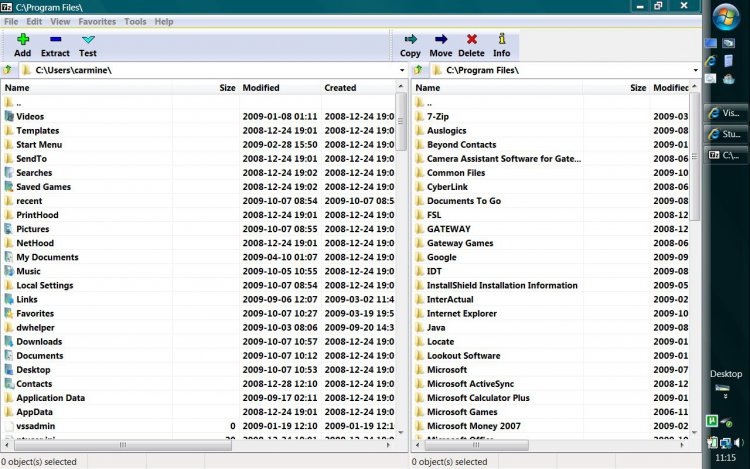Select the Start Menu folder row
The image size is (750, 469).
click(198, 144)
